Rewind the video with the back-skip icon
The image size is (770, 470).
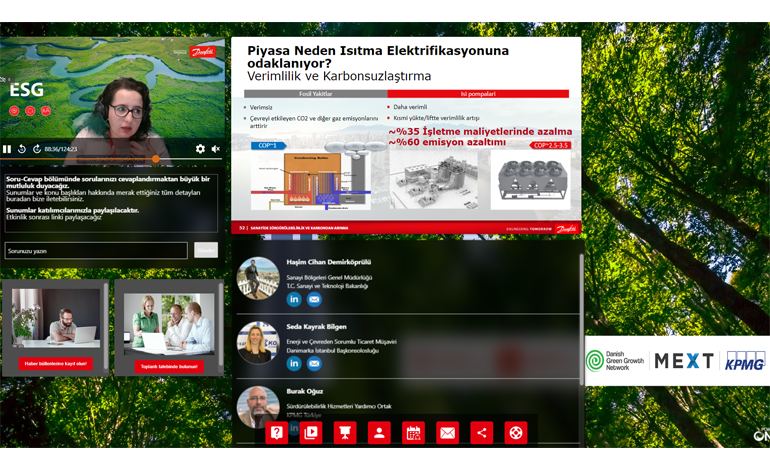click(x=22, y=149)
